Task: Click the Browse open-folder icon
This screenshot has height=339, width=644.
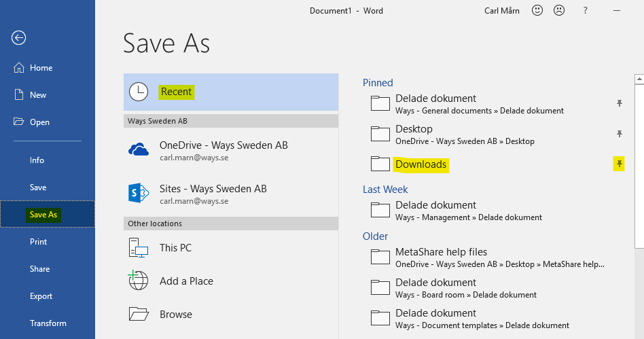Action: tap(139, 314)
